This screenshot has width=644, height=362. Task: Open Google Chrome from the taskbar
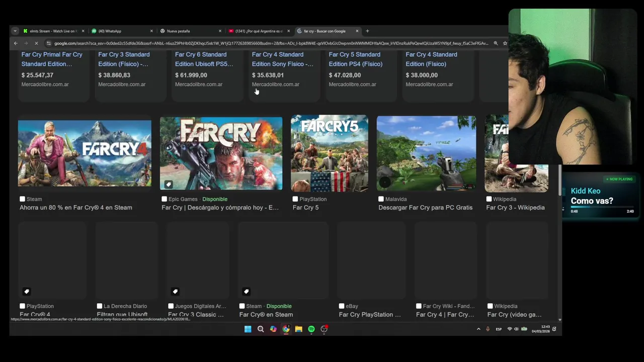click(286, 329)
